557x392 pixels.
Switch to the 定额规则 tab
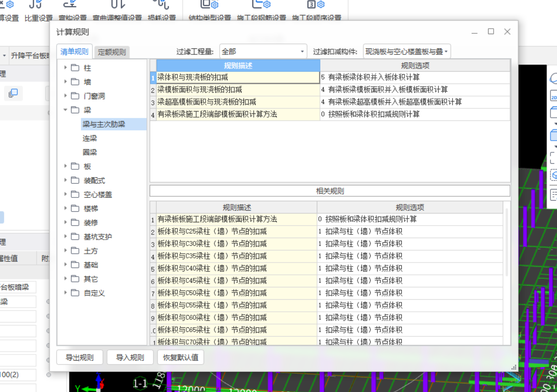pos(112,52)
